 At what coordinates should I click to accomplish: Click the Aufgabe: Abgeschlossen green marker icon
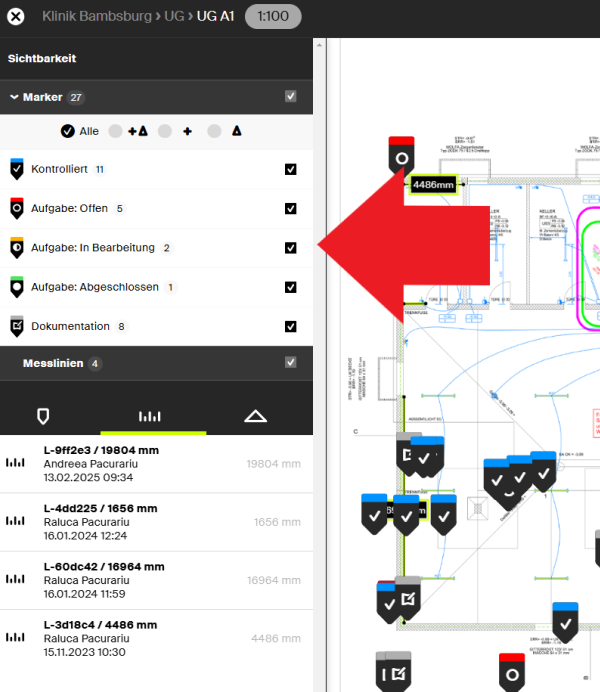point(17,287)
